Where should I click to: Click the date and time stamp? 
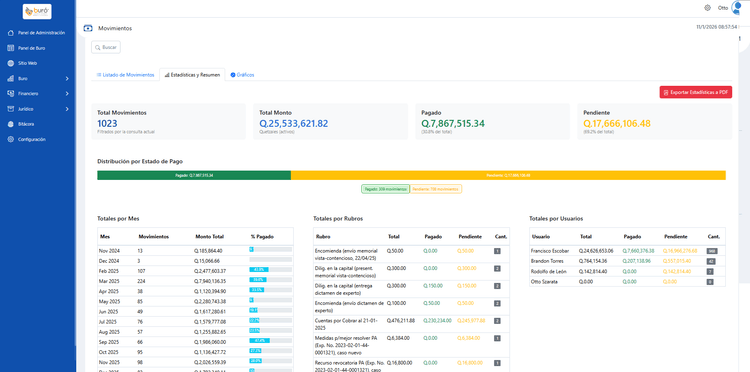tap(717, 27)
